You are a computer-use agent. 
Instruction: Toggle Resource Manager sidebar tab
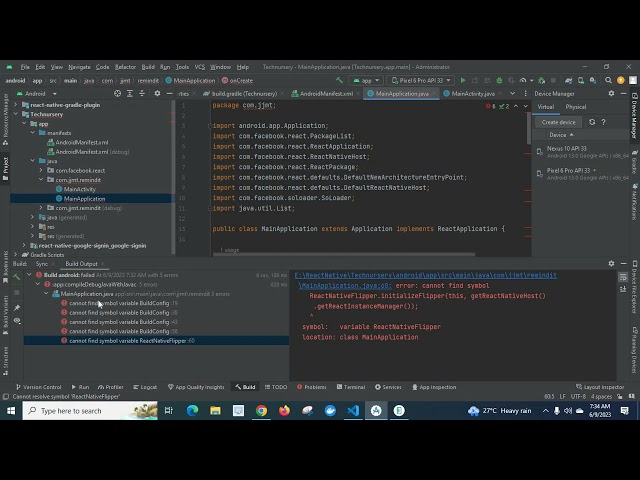pyautogui.click(x=5, y=119)
